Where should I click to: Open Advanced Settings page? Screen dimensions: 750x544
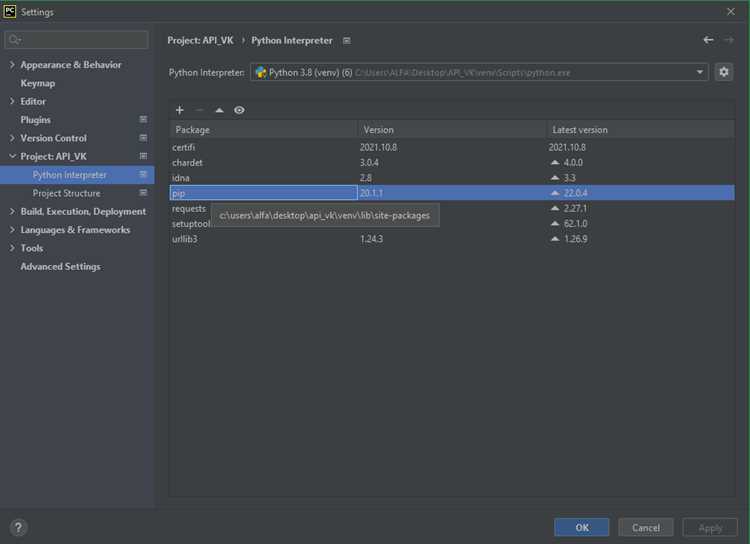point(61,266)
